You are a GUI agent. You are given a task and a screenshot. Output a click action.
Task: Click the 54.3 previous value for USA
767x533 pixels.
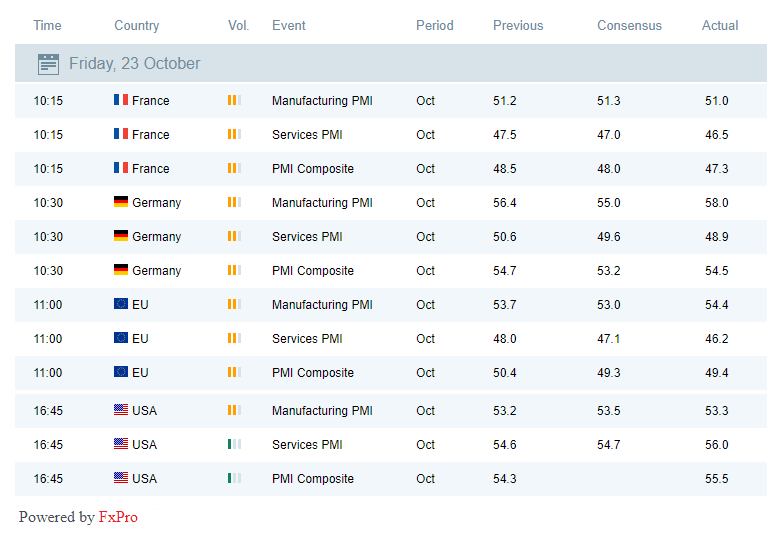tap(505, 478)
